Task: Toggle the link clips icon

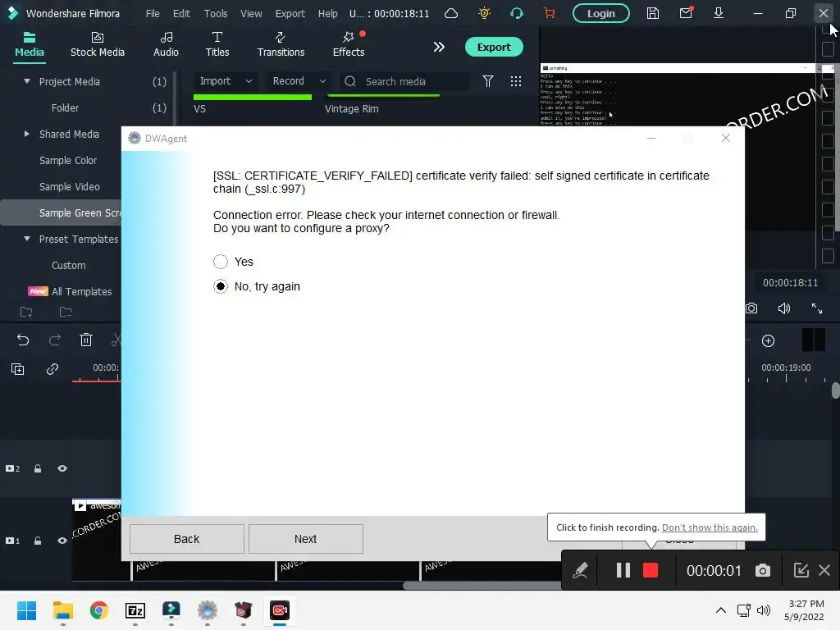Action: coord(52,369)
